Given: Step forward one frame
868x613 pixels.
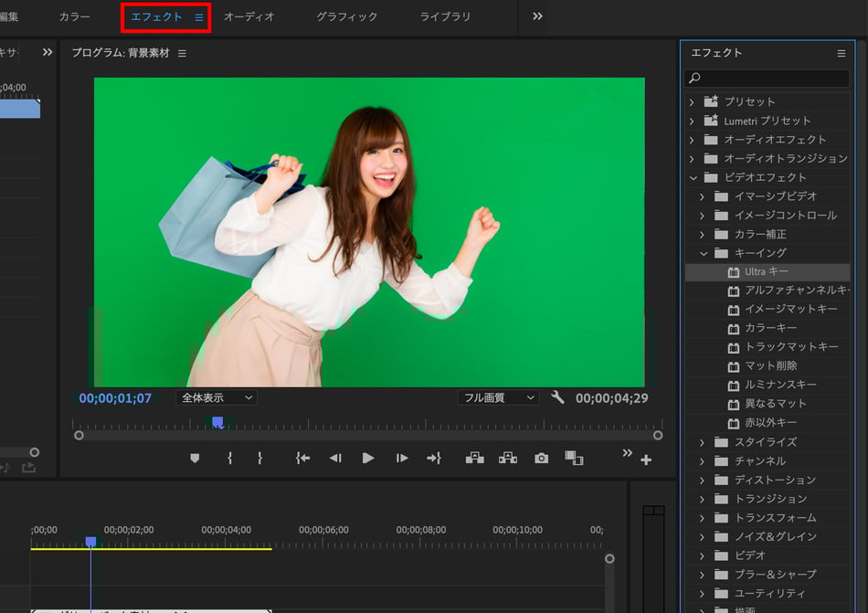Looking at the screenshot, I should click(x=402, y=459).
